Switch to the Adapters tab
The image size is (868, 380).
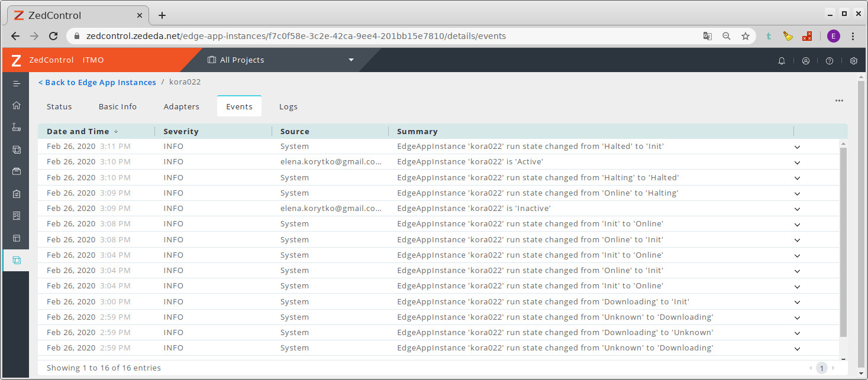(181, 107)
